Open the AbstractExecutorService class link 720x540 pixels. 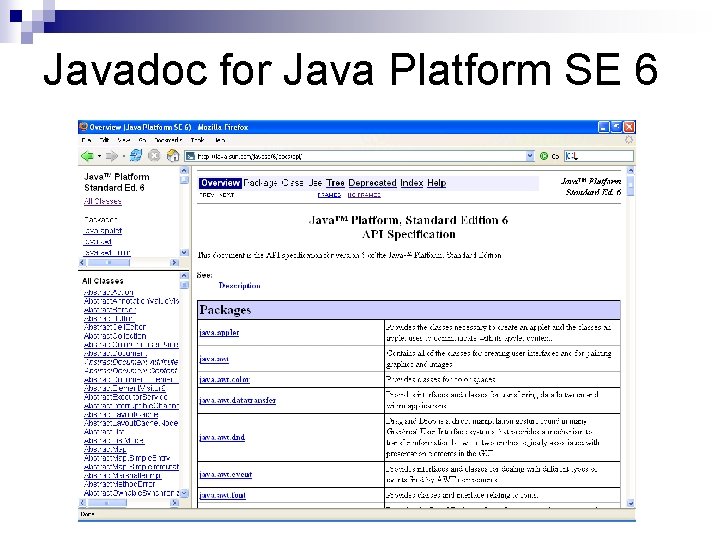[x=125, y=397]
